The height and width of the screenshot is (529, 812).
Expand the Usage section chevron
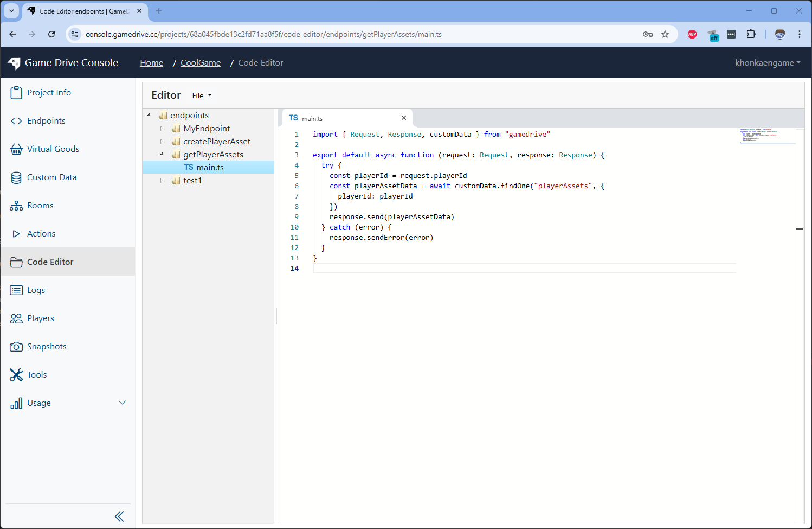pos(122,403)
